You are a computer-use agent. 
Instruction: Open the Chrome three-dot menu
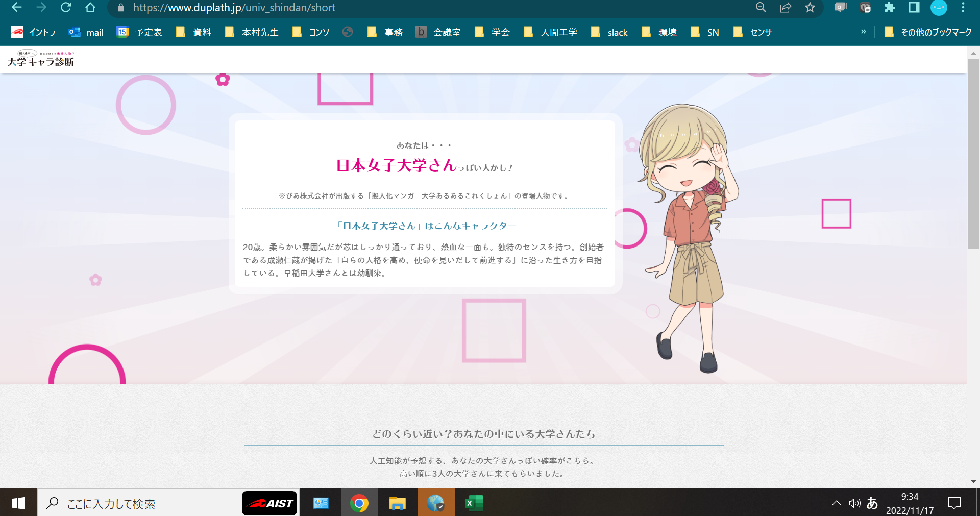tap(963, 7)
